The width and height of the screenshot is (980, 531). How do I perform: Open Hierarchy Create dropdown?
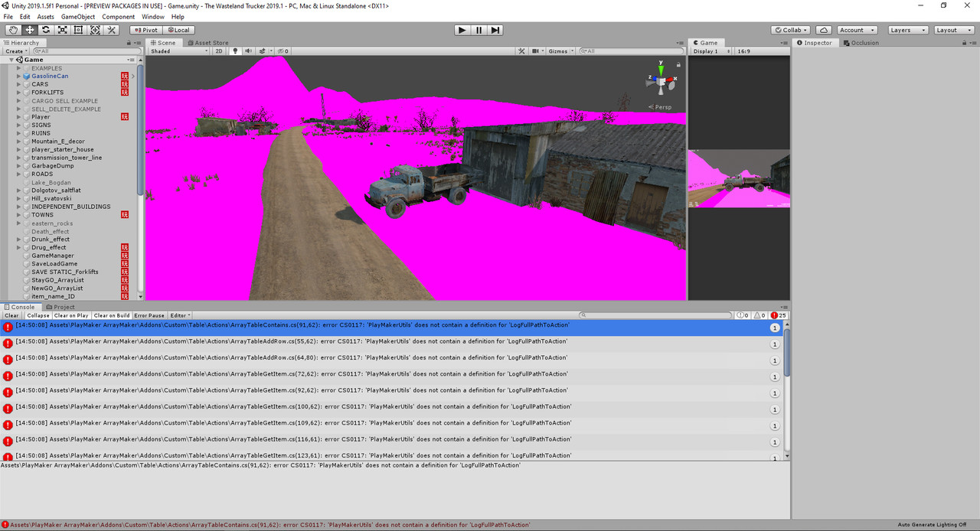16,51
